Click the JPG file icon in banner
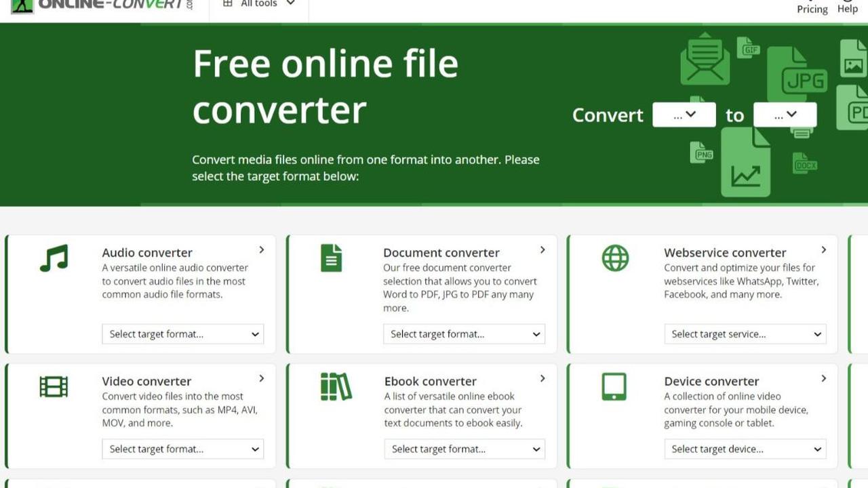868x488 pixels. [x=796, y=75]
